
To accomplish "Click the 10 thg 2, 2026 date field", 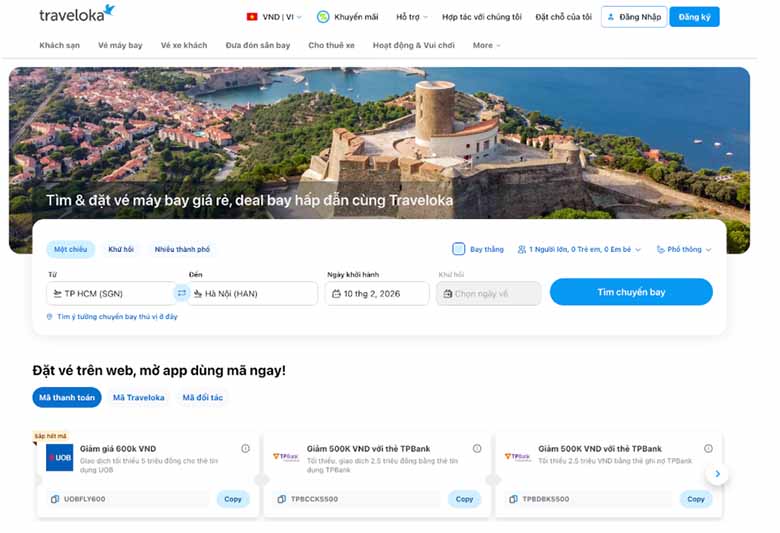I will [x=377, y=294].
